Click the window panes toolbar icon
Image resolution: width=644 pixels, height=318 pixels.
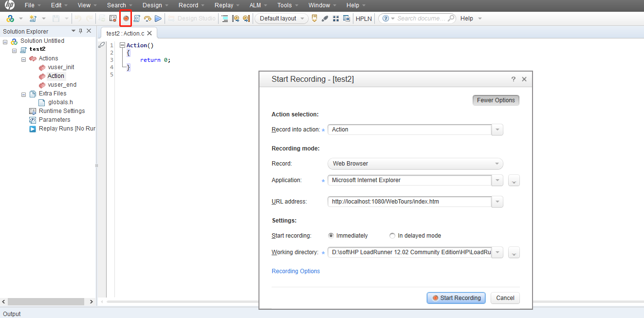pyautogui.click(x=347, y=19)
